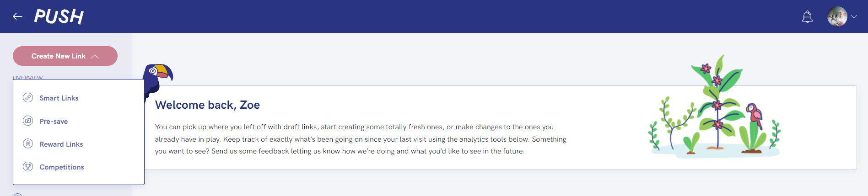
Task: Open the user avatar menu
Action: pos(837,16)
